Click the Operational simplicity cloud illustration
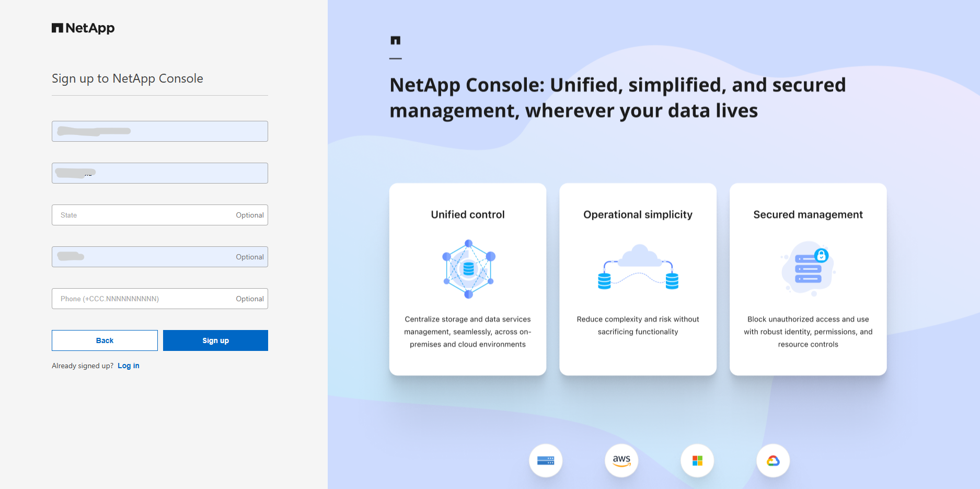The height and width of the screenshot is (489, 980). pyautogui.click(x=638, y=267)
